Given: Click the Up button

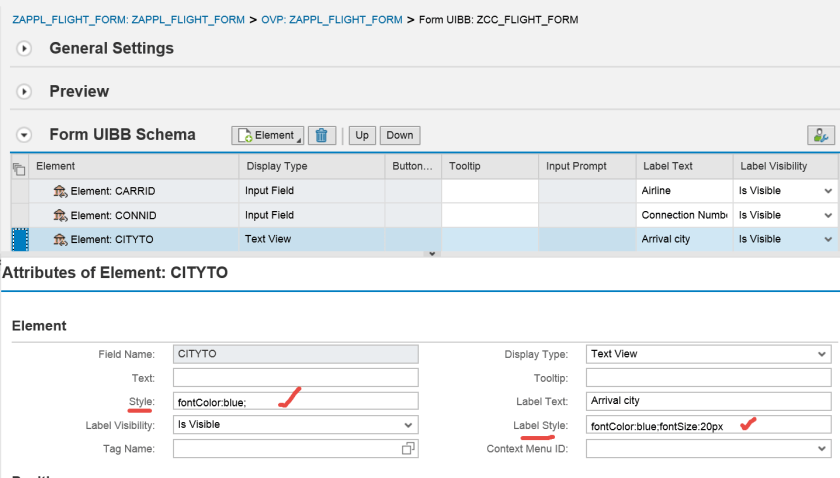Looking at the screenshot, I should point(362,135).
